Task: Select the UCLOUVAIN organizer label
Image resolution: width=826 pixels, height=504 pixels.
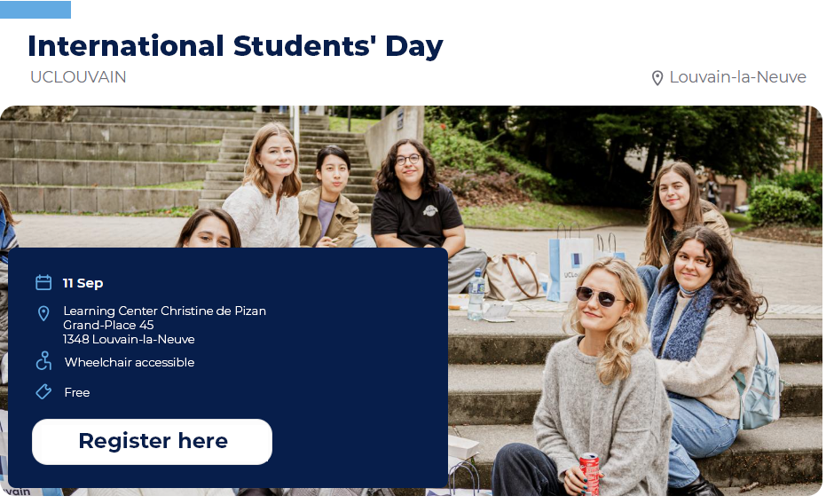Action: (x=78, y=77)
